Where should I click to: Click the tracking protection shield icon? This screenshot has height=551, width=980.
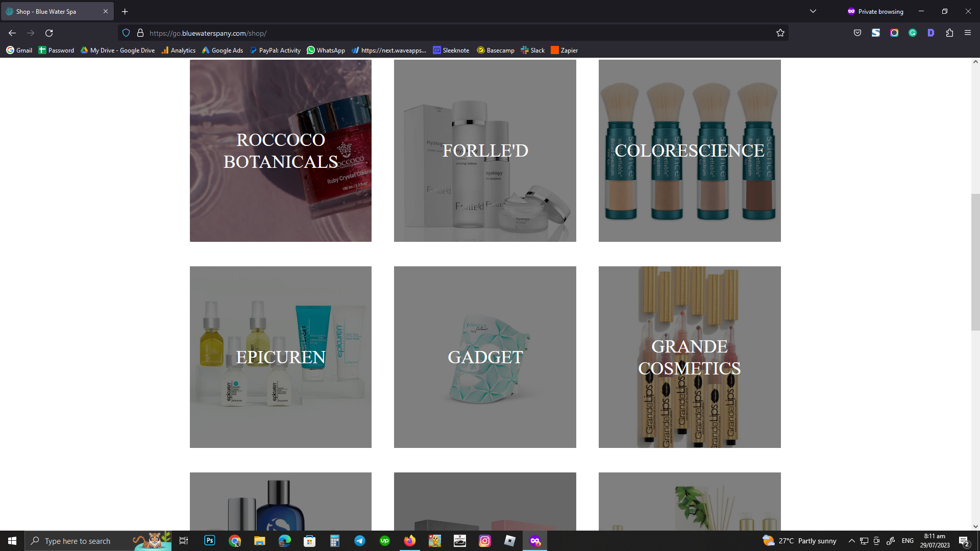[x=126, y=33]
